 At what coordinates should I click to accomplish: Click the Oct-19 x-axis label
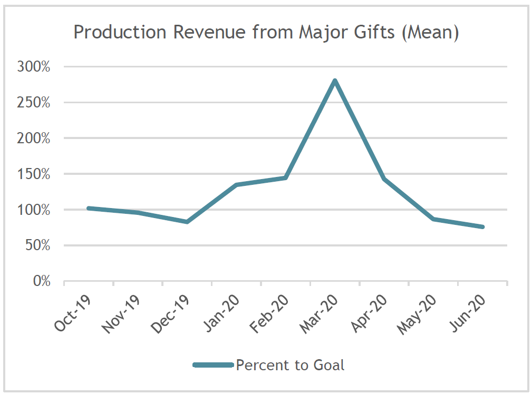(73, 313)
